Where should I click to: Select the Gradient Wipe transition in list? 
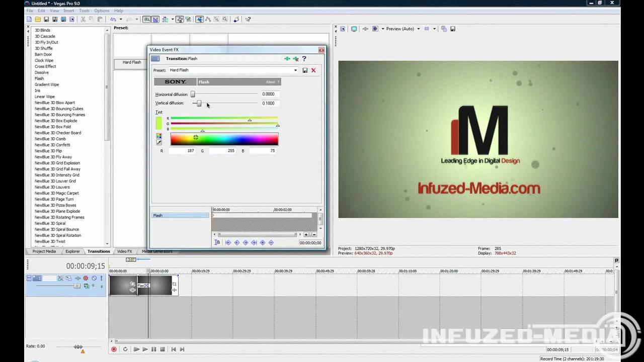(47, 84)
